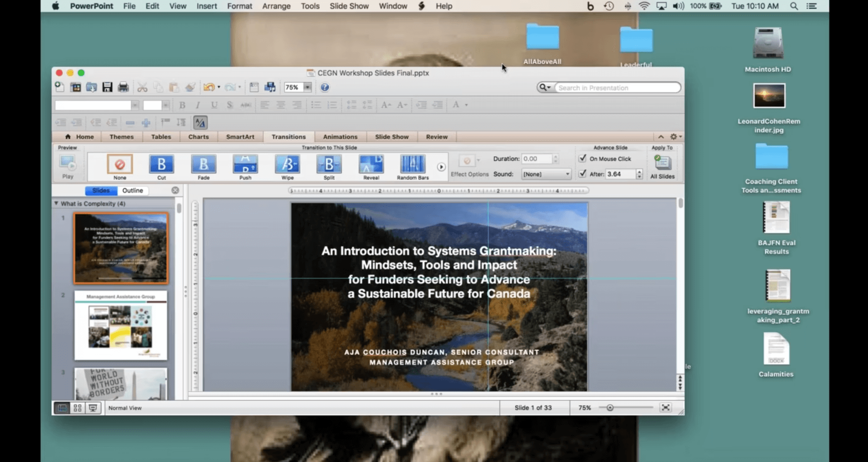Select the second slide thumbnail
868x462 pixels.
(120, 325)
